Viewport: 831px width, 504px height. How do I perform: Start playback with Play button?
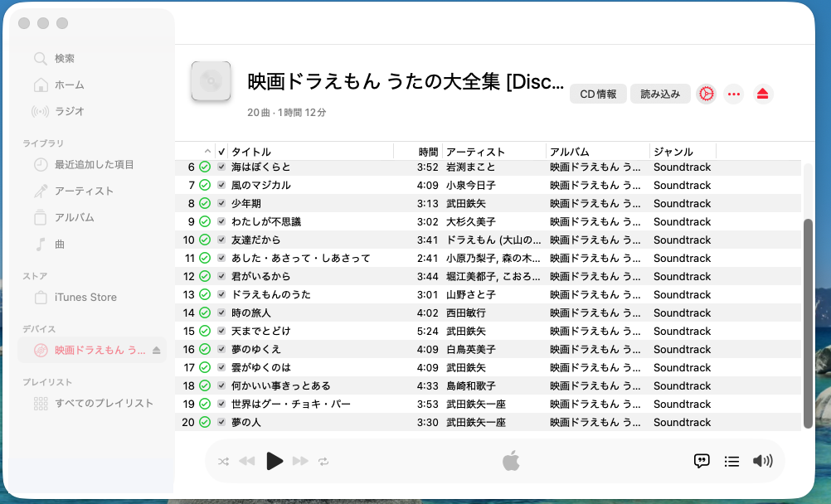pos(274,461)
